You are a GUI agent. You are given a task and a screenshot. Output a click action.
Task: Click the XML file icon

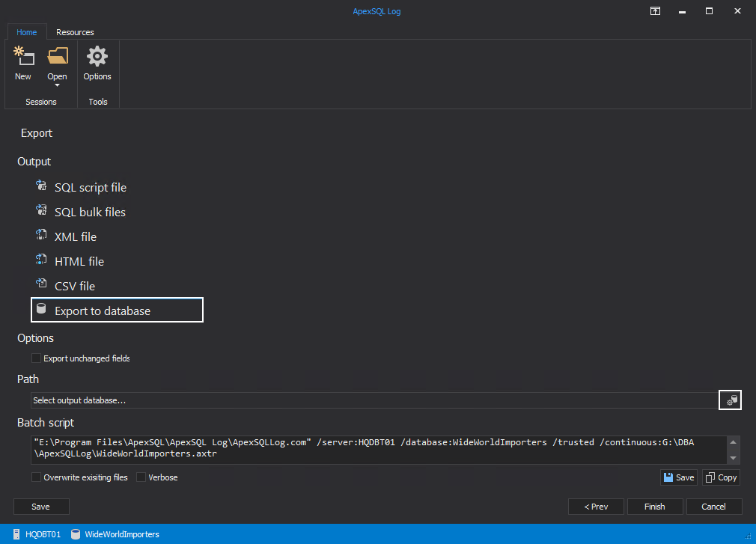pos(41,235)
